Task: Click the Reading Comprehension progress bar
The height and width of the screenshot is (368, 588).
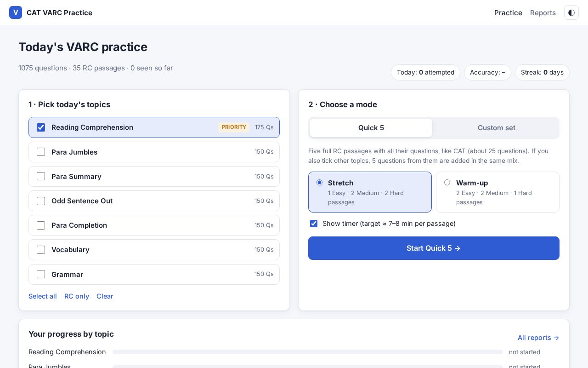Action: click(308, 352)
